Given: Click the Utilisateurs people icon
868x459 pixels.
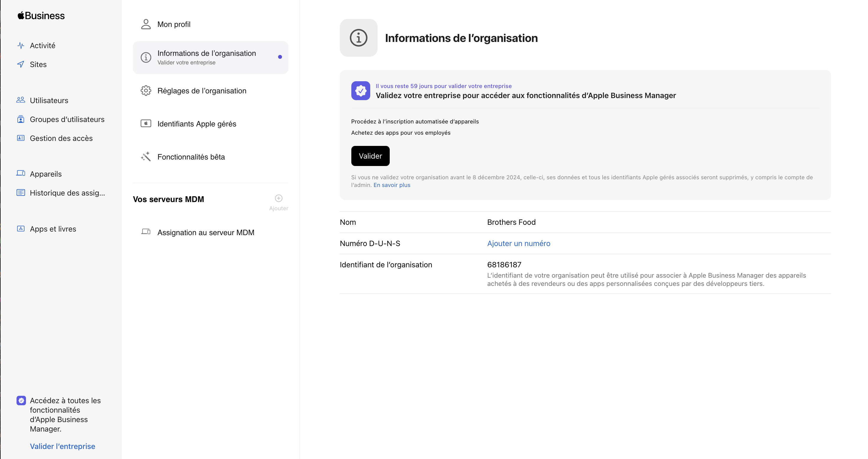Looking at the screenshot, I should click(x=21, y=100).
